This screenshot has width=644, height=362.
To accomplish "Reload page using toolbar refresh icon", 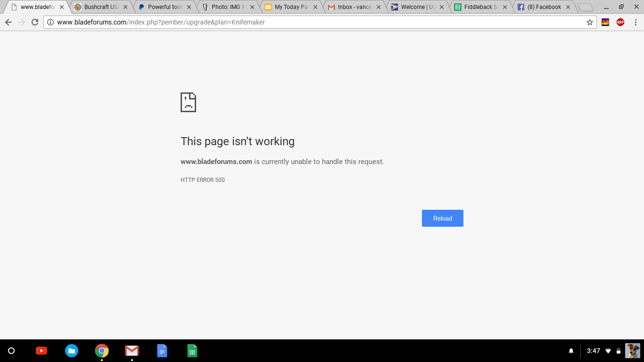I will point(35,22).
